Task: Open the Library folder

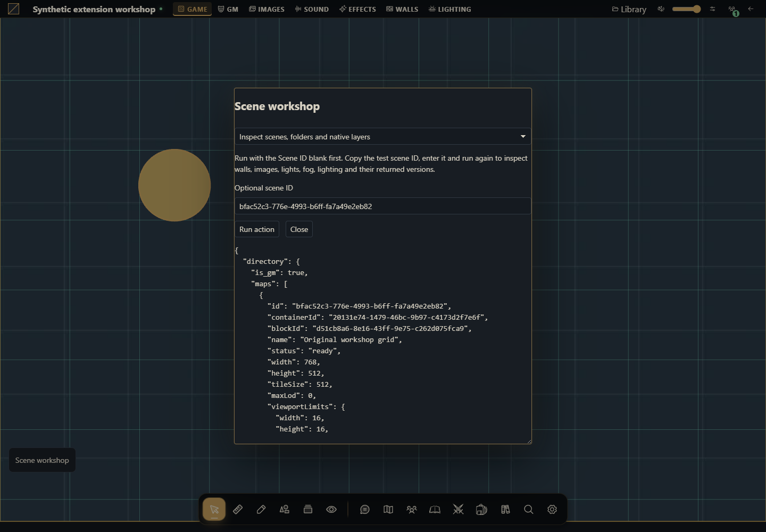Action: coord(629,9)
